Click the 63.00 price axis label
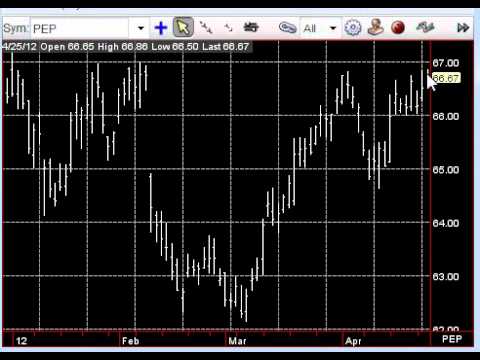The width and height of the screenshot is (480, 360). 446,276
